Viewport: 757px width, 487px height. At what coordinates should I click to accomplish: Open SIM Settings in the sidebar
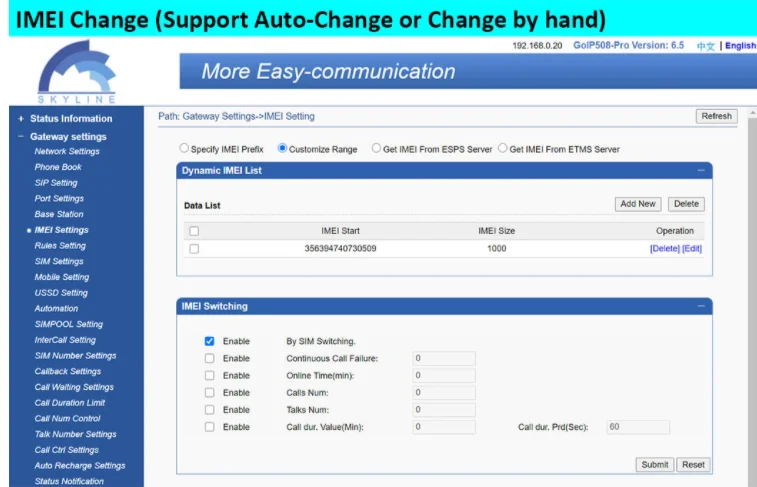59,262
